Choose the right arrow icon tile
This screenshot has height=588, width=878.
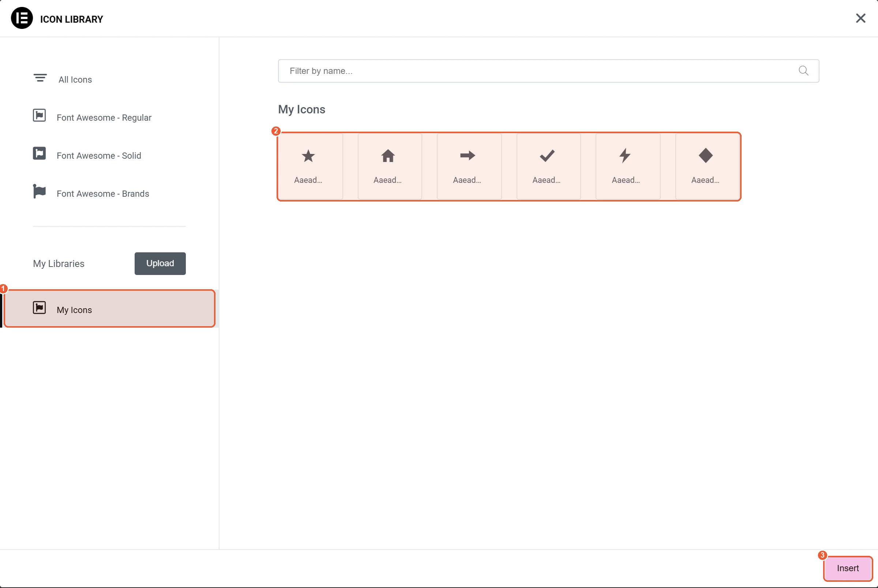tap(469, 166)
